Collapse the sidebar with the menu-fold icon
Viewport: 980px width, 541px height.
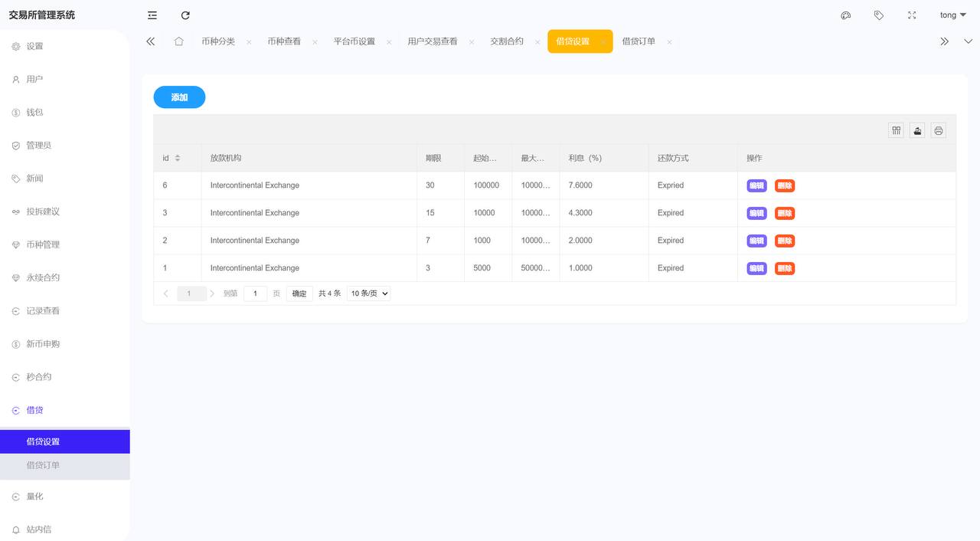152,15
